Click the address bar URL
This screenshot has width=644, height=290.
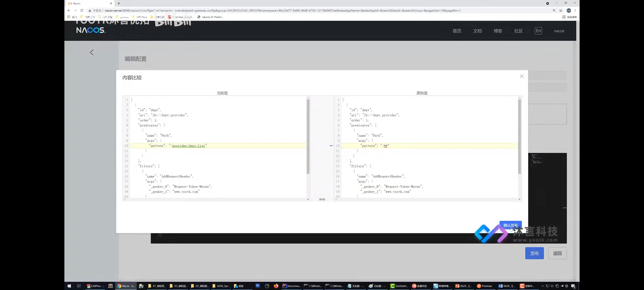[x=283, y=10]
